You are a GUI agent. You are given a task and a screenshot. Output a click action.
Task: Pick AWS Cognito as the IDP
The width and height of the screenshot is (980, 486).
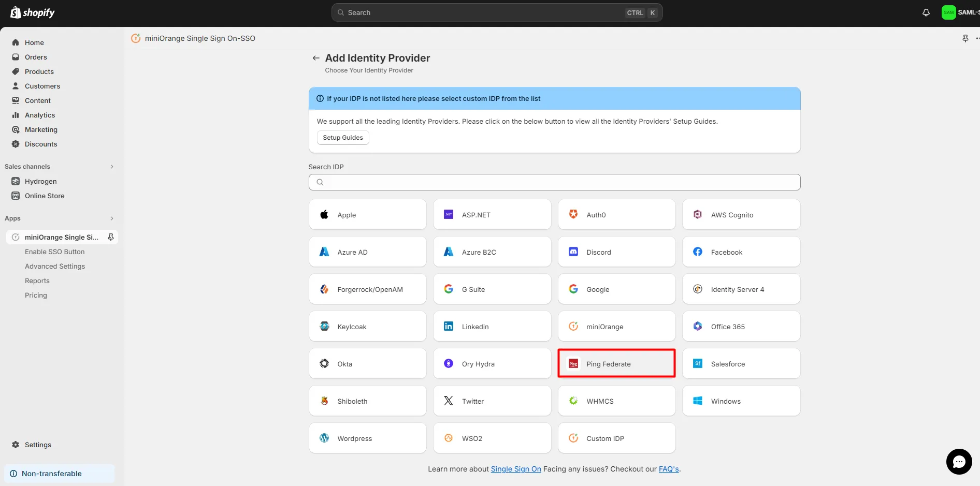[741, 215]
